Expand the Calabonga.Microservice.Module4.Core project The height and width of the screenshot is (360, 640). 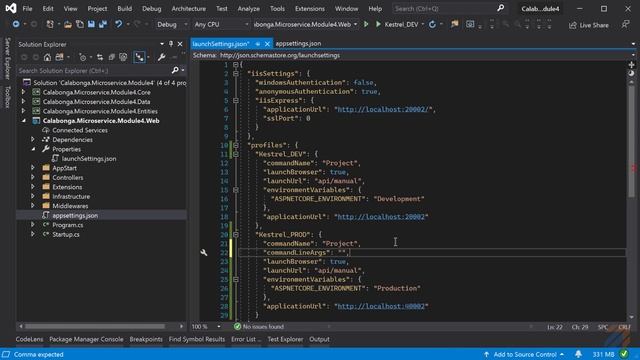(23, 92)
